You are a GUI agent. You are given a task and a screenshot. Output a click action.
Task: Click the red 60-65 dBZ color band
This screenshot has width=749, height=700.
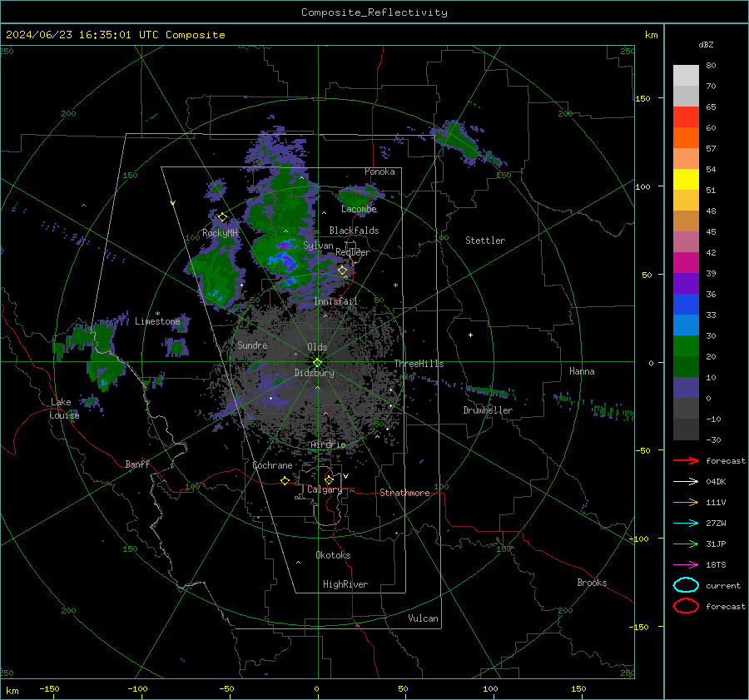[686, 117]
